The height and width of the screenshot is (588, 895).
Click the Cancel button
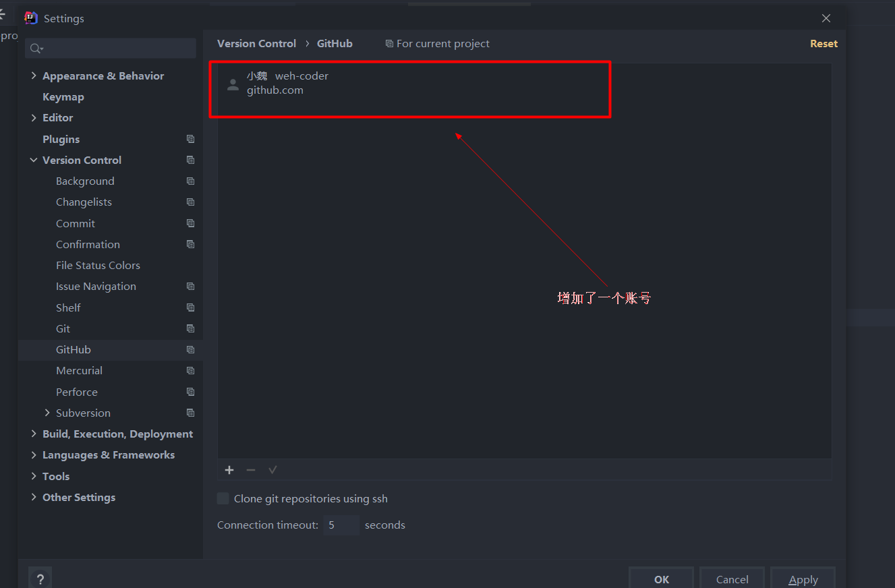[732, 579]
